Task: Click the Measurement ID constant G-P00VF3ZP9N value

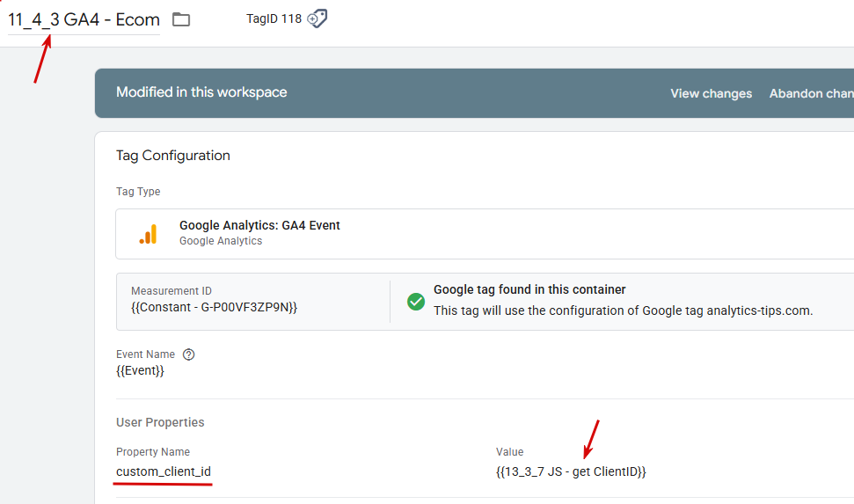Action: click(x=214, y=308)
